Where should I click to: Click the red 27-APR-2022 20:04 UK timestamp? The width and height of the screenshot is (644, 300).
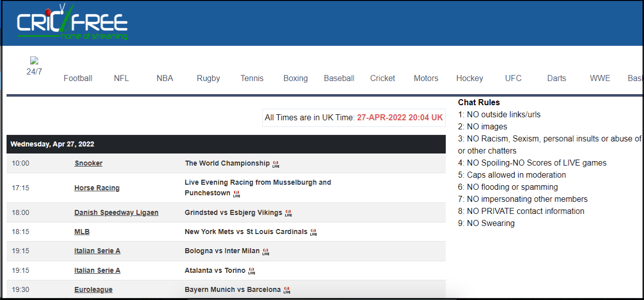point(400,117)
